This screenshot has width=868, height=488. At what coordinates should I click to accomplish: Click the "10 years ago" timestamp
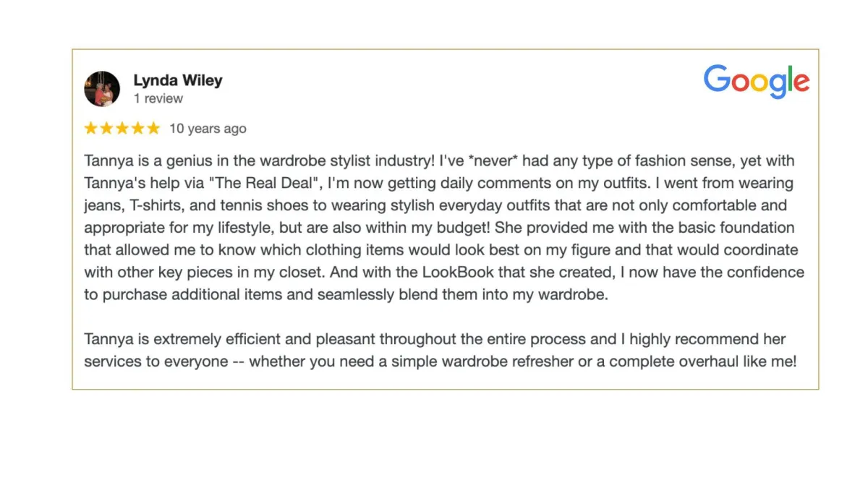pos(208,129)
